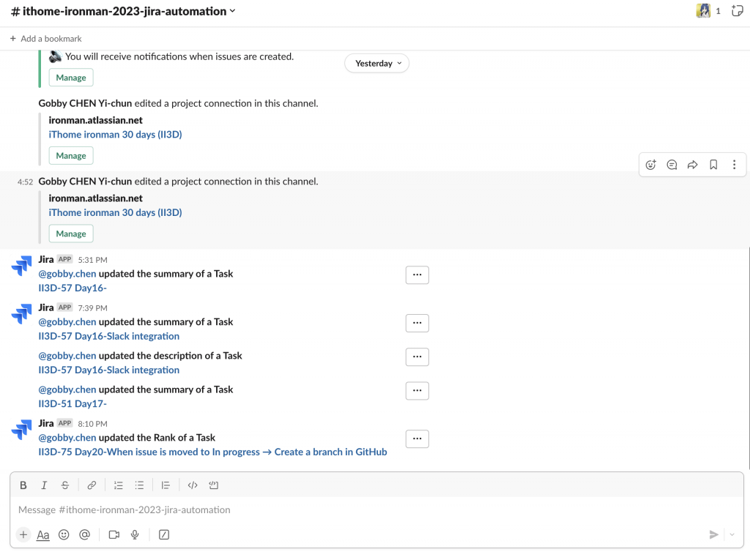Click Manage under the 4:52 project connection message
The image size is (750, 560).
pos(71,234)
